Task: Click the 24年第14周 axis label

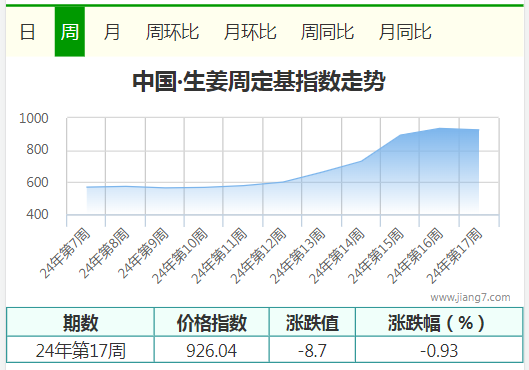Action: point(337,256)
